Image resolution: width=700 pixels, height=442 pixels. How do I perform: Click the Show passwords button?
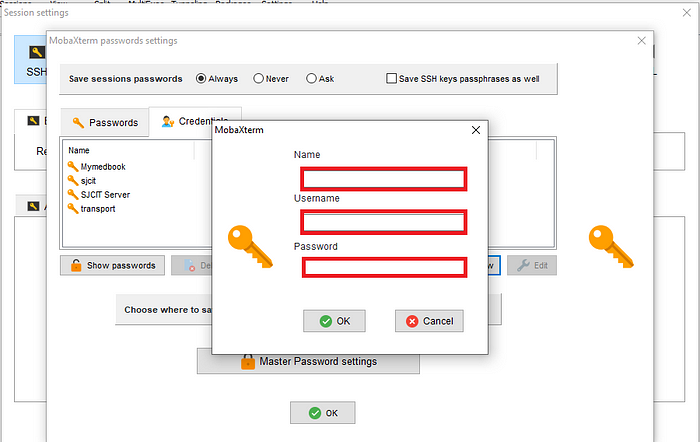pyautogui.click(x=112, y=265)
